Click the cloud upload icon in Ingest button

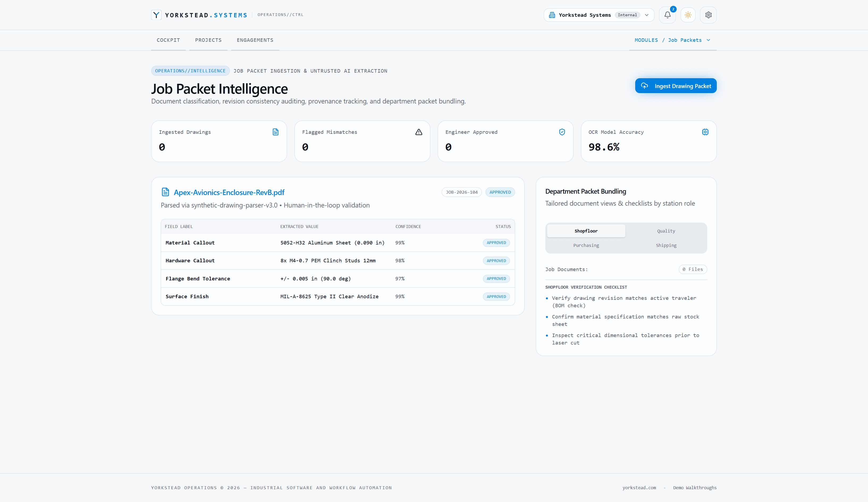tap(644, 86)
